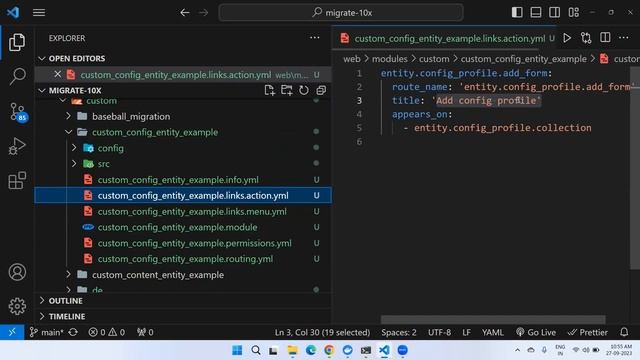This screenshot has height=360, width=640.
Task: Open custom_config_entity_example.links.menu.yml
Action: point(183,211)
